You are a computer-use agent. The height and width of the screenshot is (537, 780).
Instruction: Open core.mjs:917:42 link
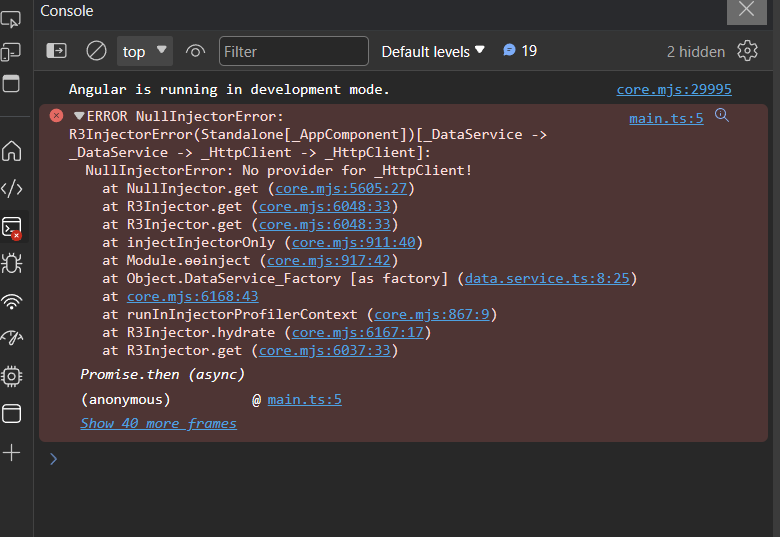(x=328, y=261)
